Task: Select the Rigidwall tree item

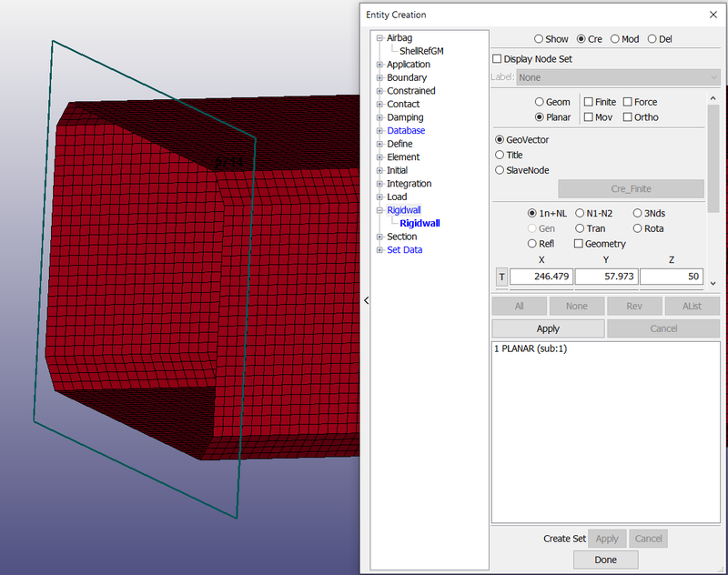Action: coord(419,223)
